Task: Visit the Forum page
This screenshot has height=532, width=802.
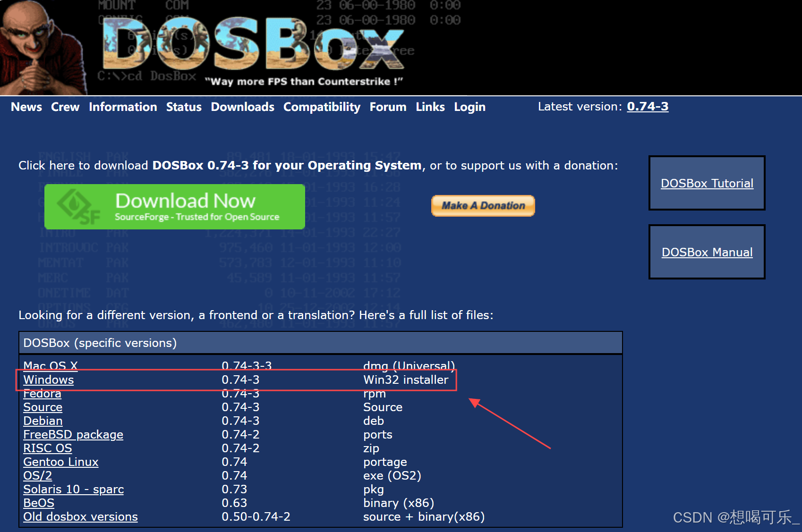Action: click(x=388, y=107)
